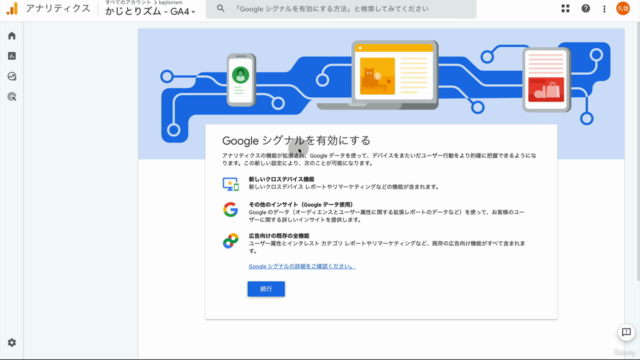Open the feedback icon at bottom right
640x360 pixels.
point(626,332)
